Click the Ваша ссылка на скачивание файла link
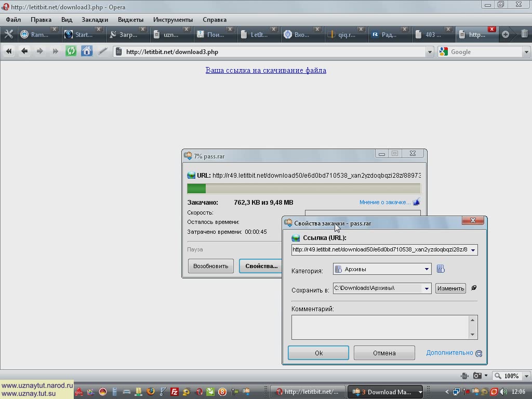532x399 pixels. 265,70
